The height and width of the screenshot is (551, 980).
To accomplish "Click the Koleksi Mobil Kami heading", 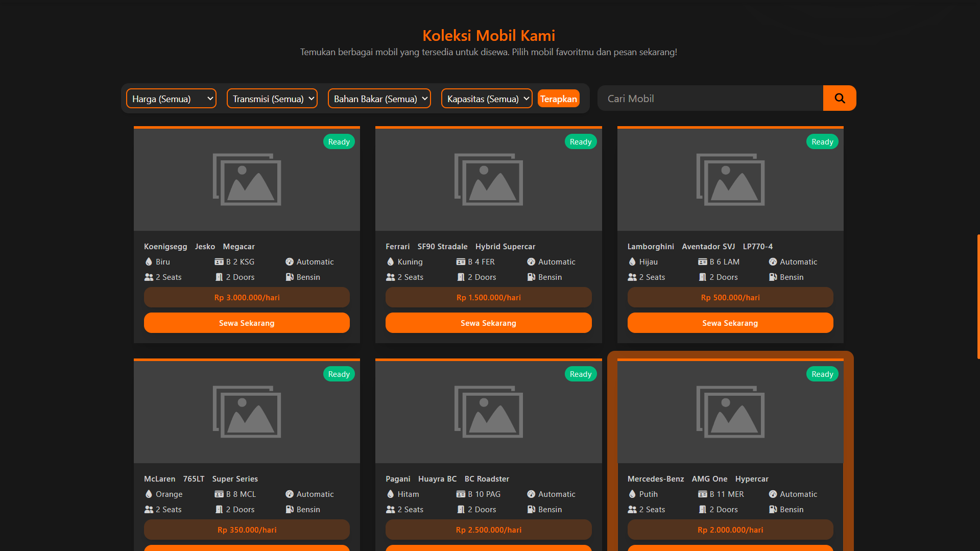I will click(489, 35).
